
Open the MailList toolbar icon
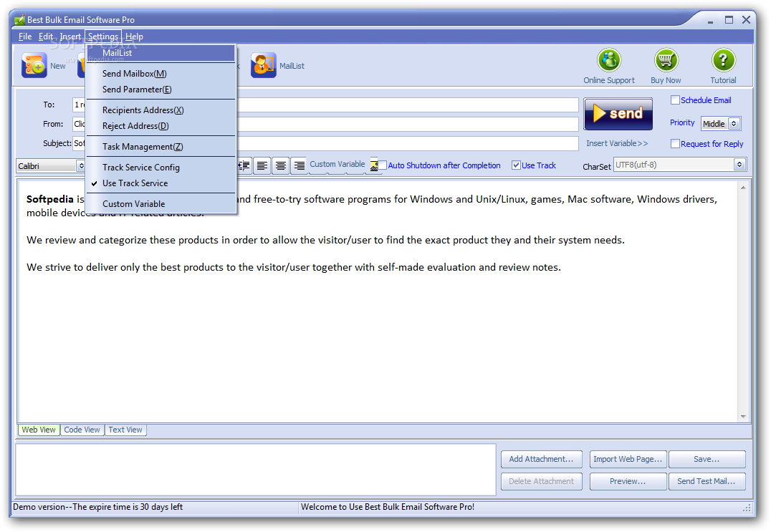(x=263, y=65)
